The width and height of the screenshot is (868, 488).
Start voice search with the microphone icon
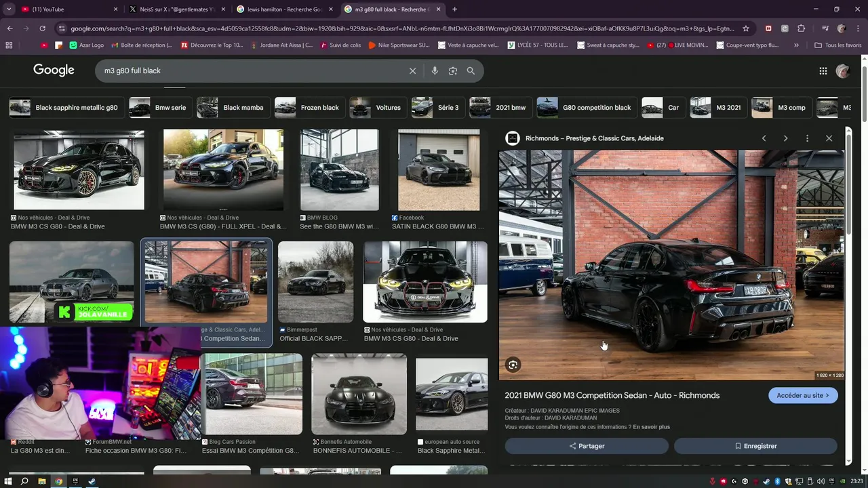coord(435,70)
